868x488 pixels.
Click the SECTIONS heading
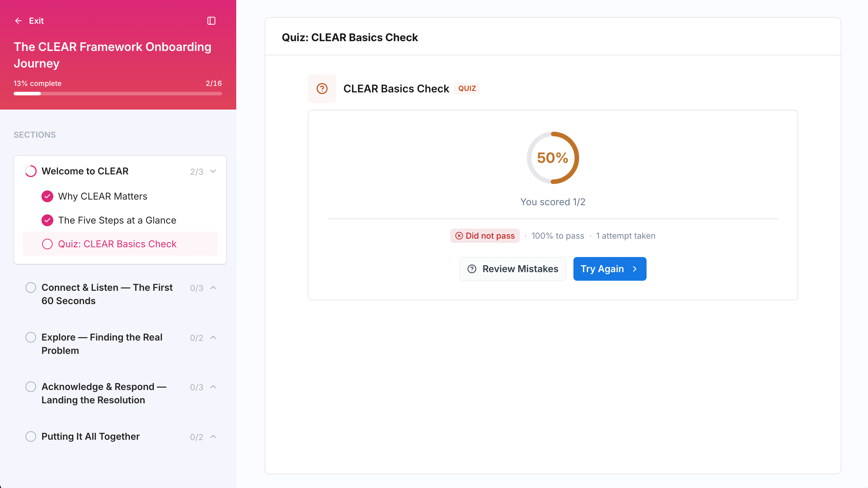[35, 135]
